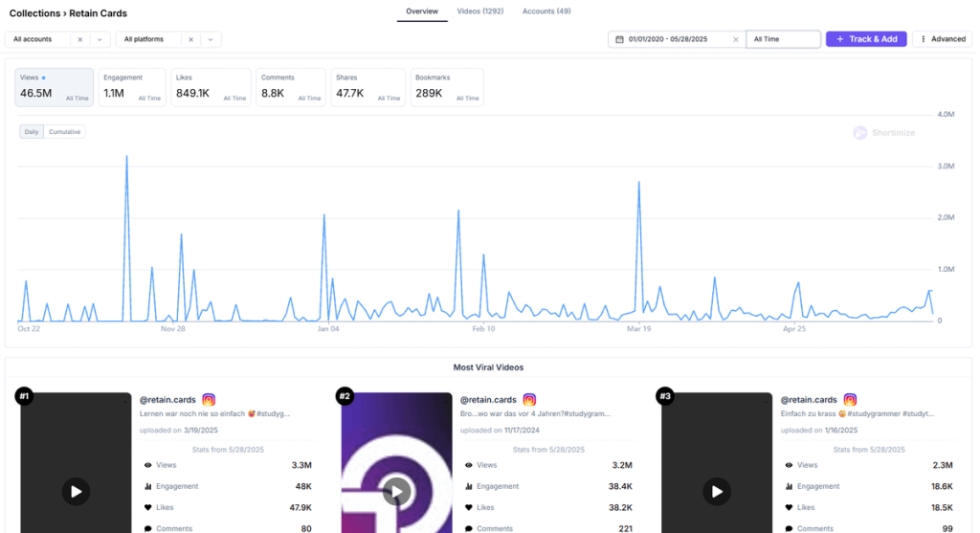Click Instagram icon on #3 viral video
The height and width of the screenshot is (533, 980).
point(850,400)
